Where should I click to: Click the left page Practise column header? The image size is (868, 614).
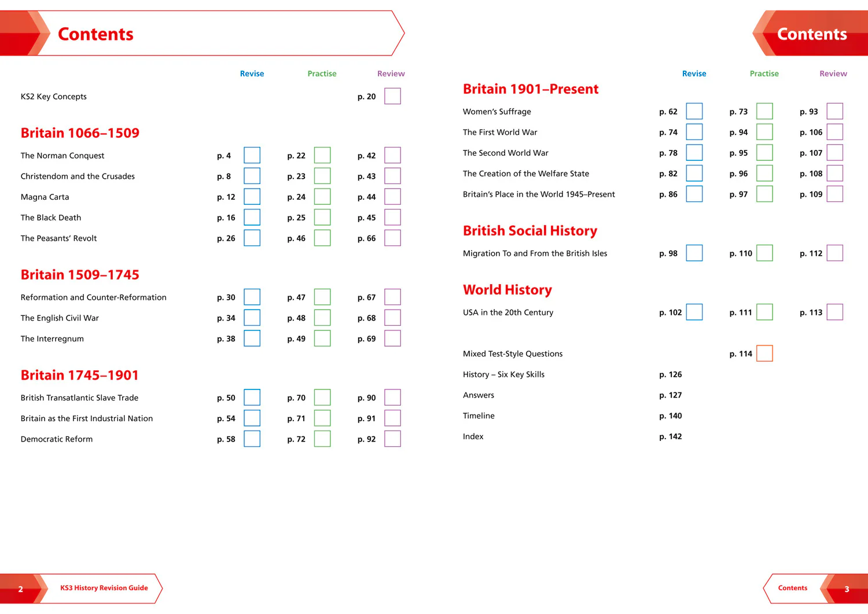tap(322, 73)
